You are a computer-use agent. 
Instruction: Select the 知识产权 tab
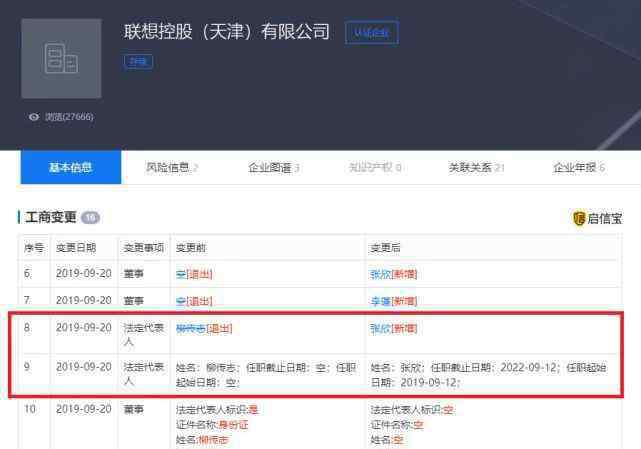pos(375,167)
